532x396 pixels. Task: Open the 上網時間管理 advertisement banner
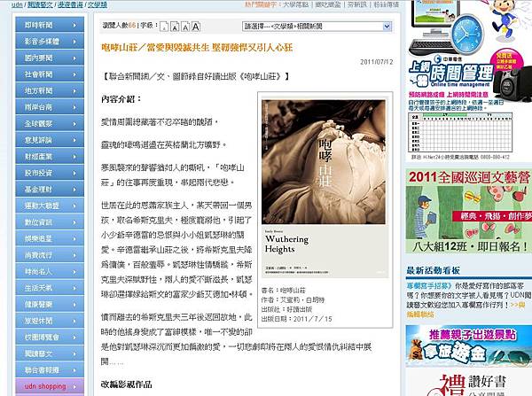click(x=470, y=82)
